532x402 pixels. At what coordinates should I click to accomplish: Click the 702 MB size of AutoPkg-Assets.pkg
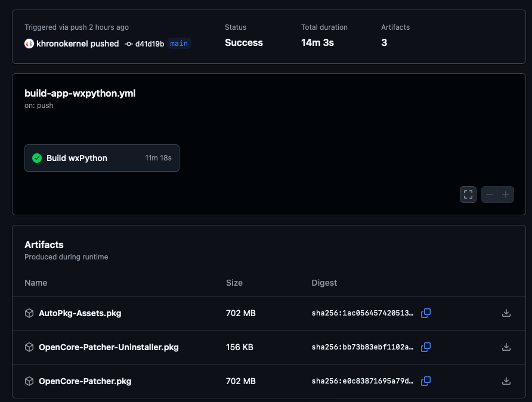241,313
